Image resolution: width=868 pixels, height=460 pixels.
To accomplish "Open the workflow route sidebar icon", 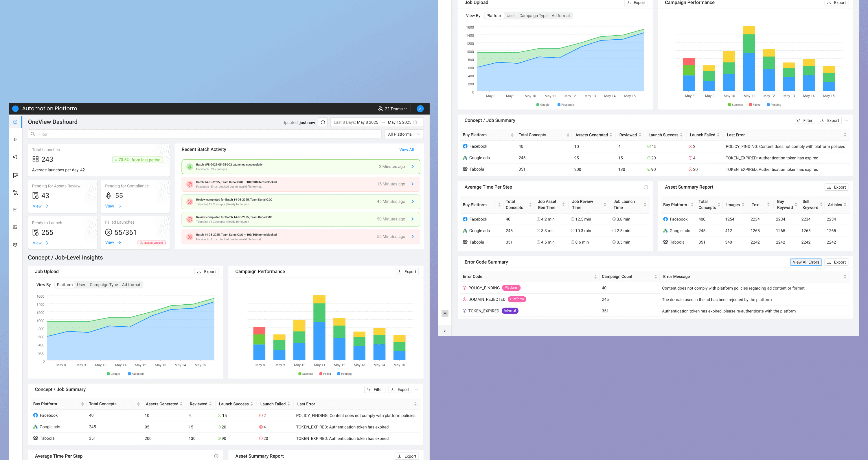I will [x=15, y=193].
